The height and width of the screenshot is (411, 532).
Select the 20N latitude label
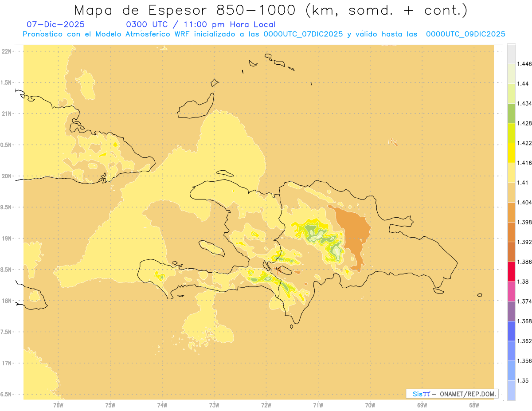[7, 176]
